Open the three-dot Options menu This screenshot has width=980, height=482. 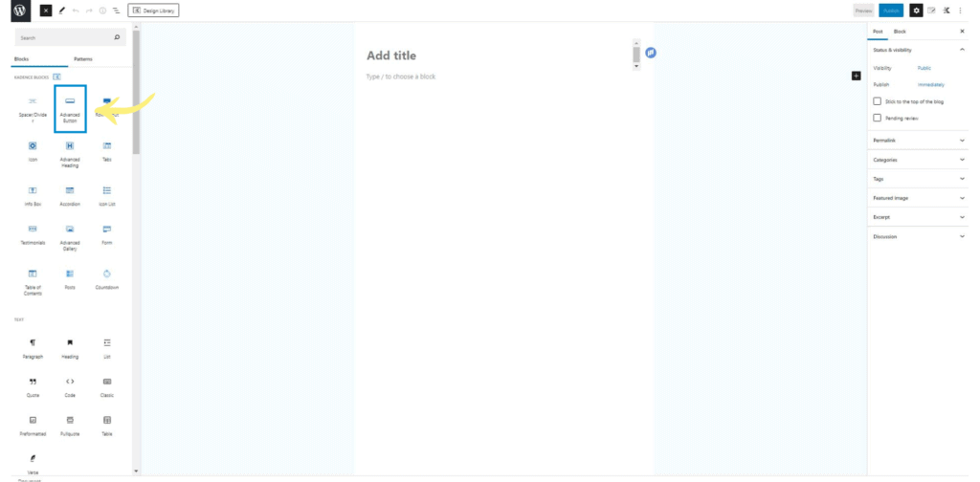961,11
